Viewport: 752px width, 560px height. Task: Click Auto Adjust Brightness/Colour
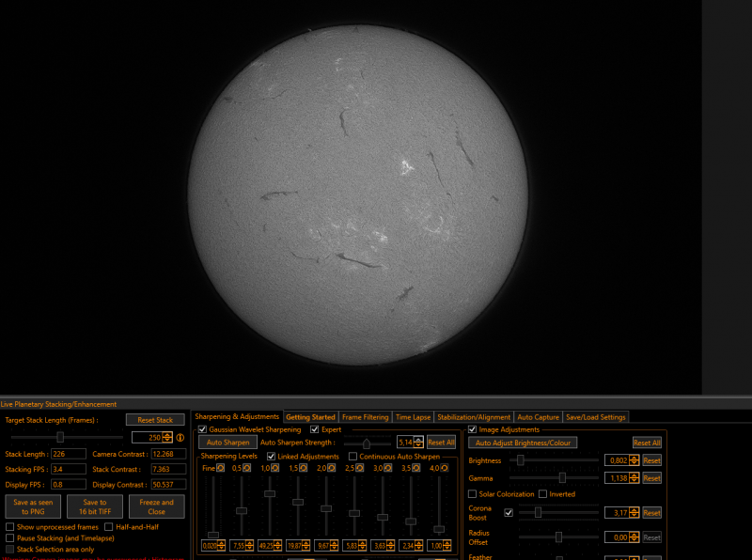[x=523, y=443]
